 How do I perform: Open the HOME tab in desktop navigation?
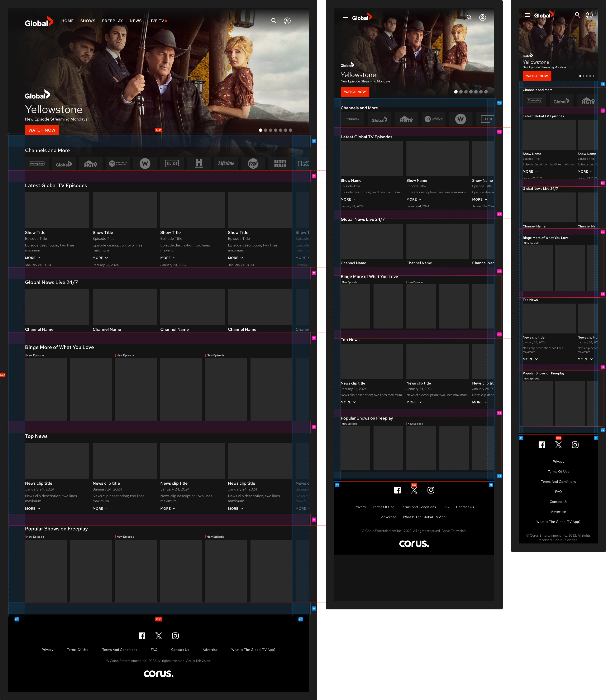(x=67, y=21)
